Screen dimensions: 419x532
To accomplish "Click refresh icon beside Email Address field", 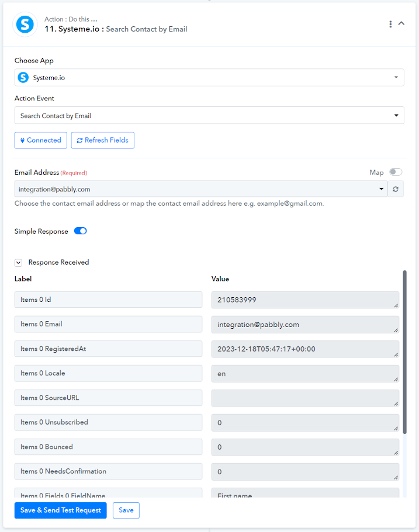I will pos(396,189).
